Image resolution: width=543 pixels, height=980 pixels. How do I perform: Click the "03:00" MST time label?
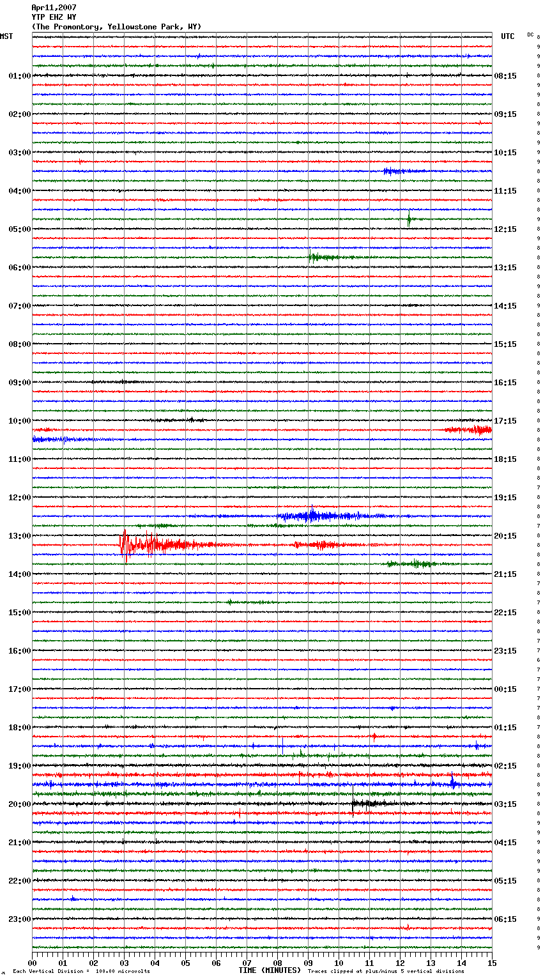click(x=20, y=153)
